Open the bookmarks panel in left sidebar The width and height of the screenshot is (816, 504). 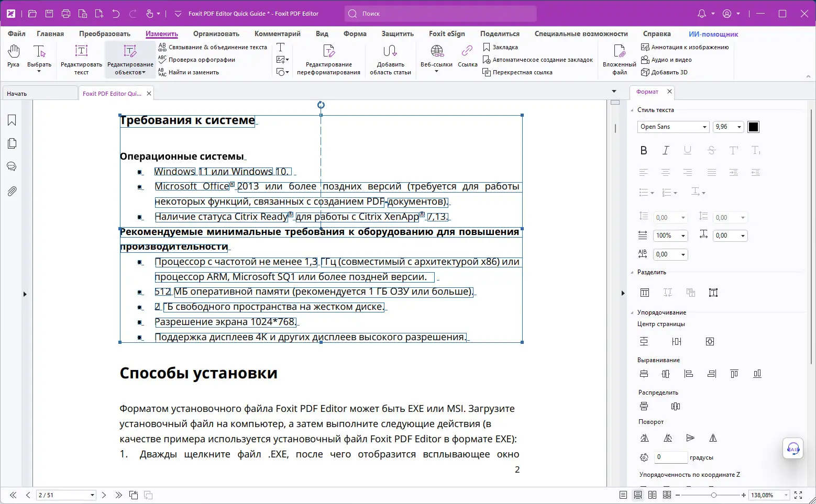[12, 120]
